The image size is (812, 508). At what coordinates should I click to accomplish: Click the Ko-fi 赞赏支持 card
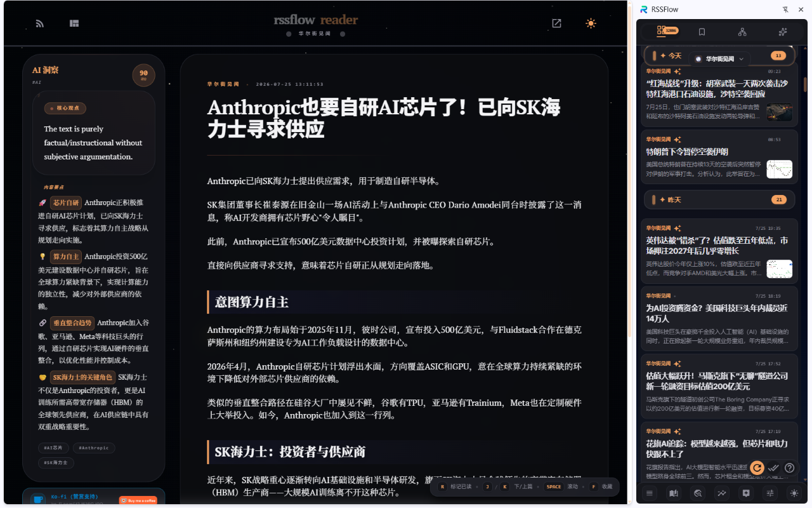click(x=94, y=498)
